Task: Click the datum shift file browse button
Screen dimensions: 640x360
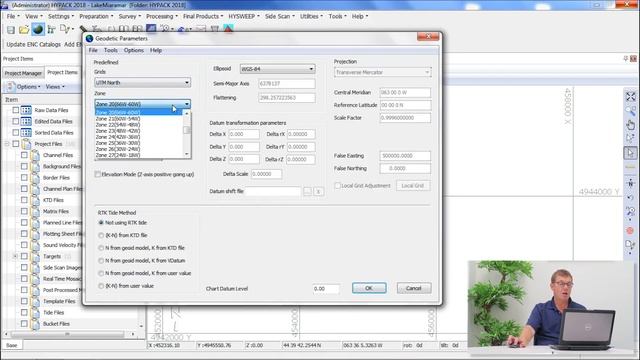Action: coord(307,191)
